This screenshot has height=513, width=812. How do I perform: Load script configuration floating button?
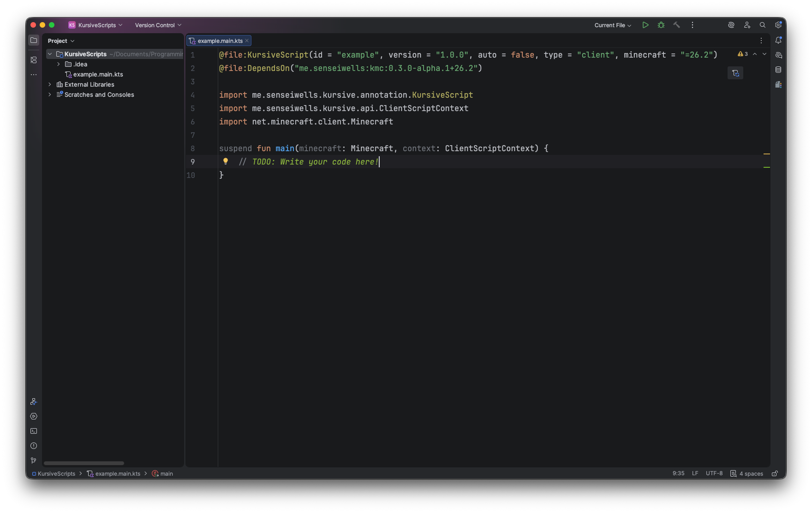(735, 73)
